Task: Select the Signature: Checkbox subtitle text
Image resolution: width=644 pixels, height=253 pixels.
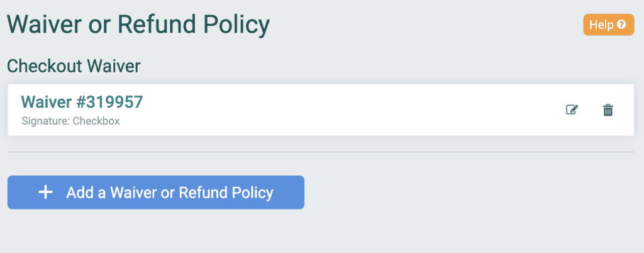Action: [x=70, y=121]
